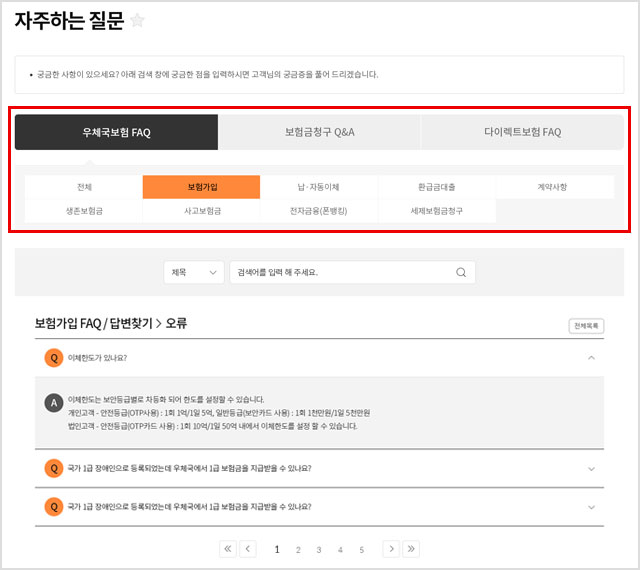Go to page 5

coord(361,550)
